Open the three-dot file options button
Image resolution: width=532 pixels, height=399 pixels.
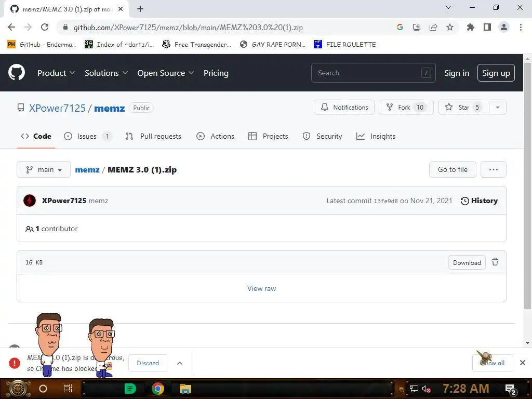pos(494,169)
